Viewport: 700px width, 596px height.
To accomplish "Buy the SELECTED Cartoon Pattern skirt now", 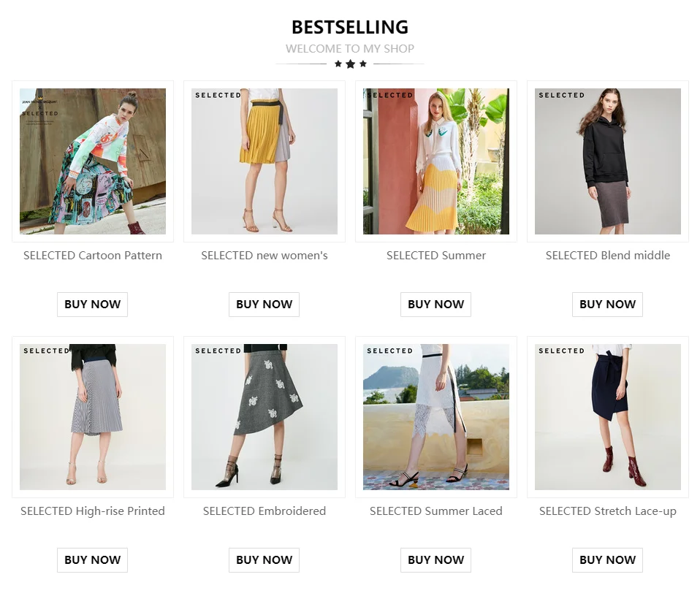I will click(92, 305).
